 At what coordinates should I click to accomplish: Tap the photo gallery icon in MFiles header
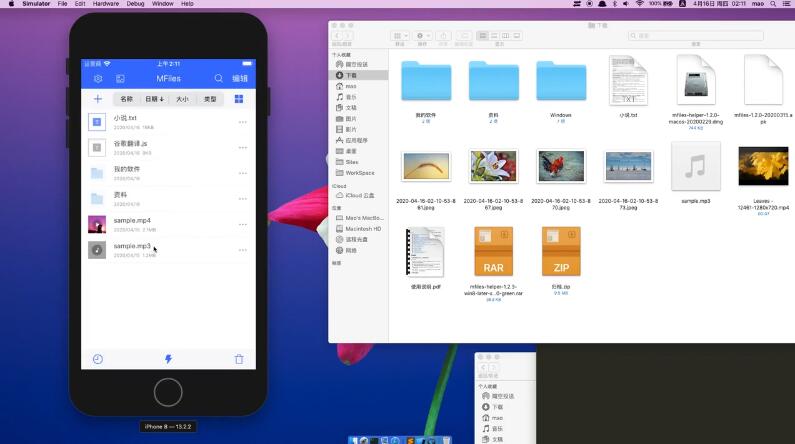tap(120, 78)
